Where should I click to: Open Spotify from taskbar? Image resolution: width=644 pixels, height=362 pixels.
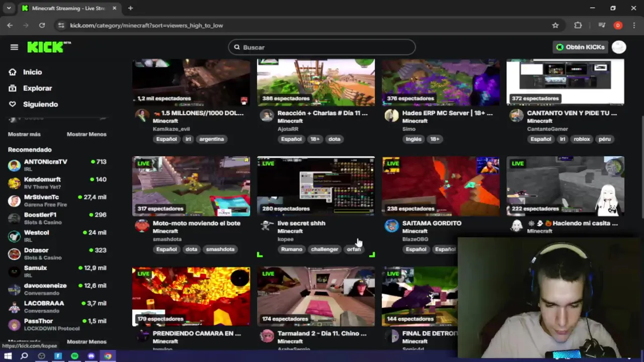74,356
